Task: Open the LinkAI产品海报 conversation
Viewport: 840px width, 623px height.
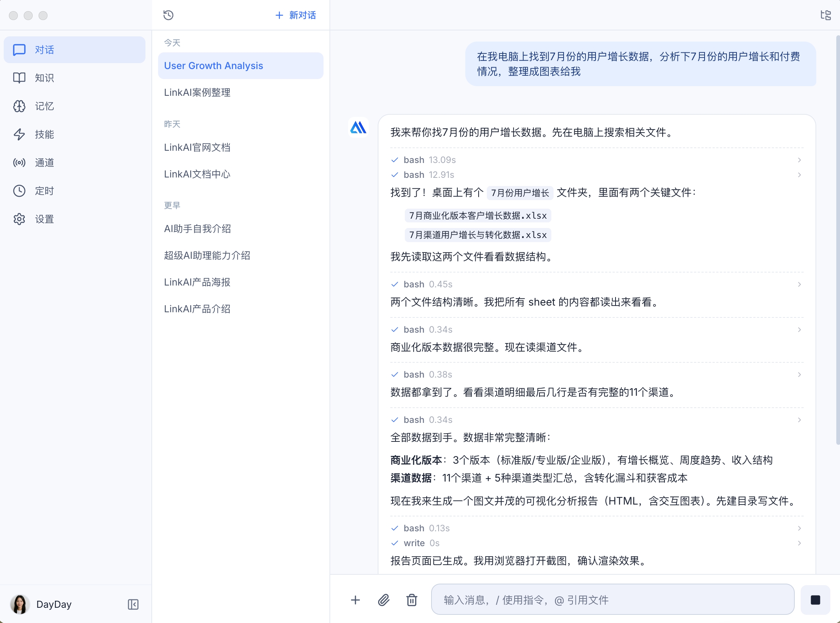Action: [x=240, y=282]
